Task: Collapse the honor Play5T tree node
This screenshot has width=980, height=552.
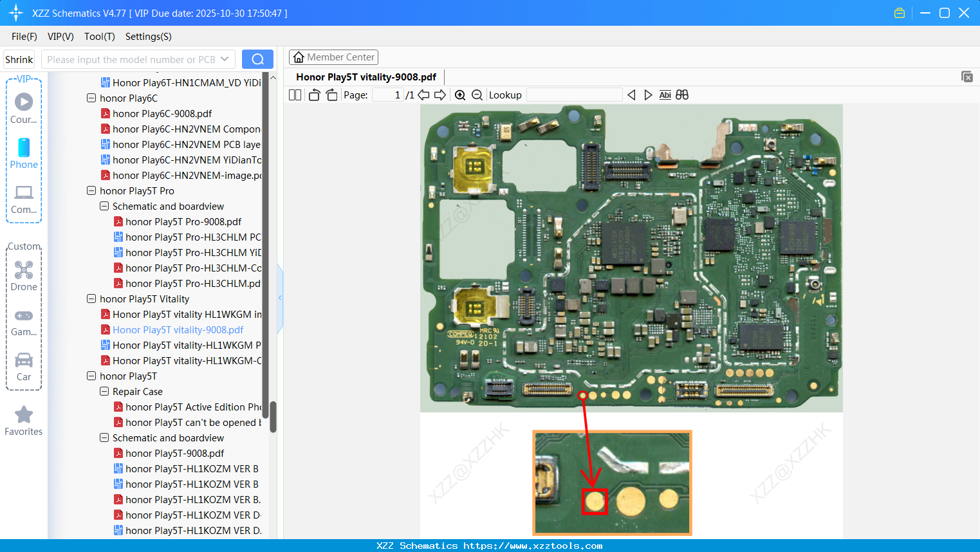Action: [x=91, y=376]
